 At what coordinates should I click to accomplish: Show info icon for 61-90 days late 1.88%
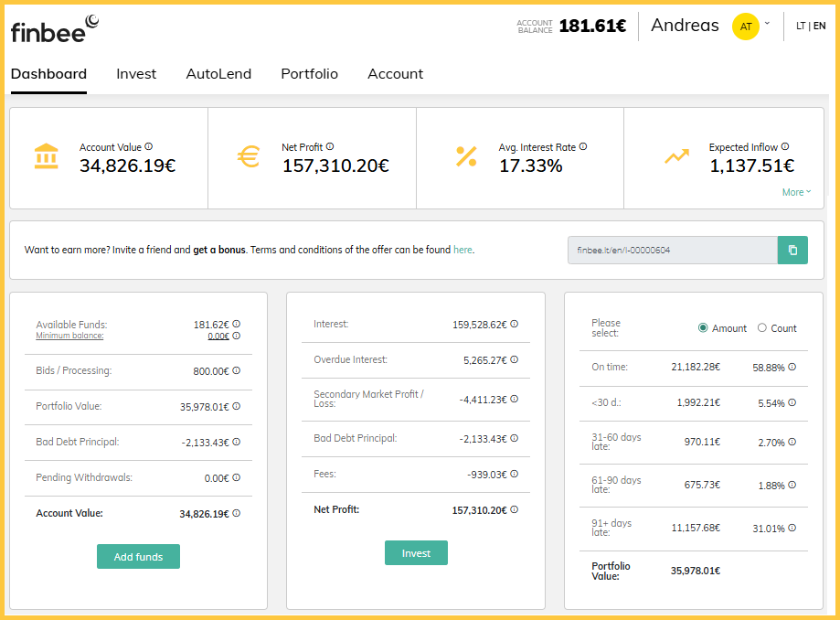[792, 485]
